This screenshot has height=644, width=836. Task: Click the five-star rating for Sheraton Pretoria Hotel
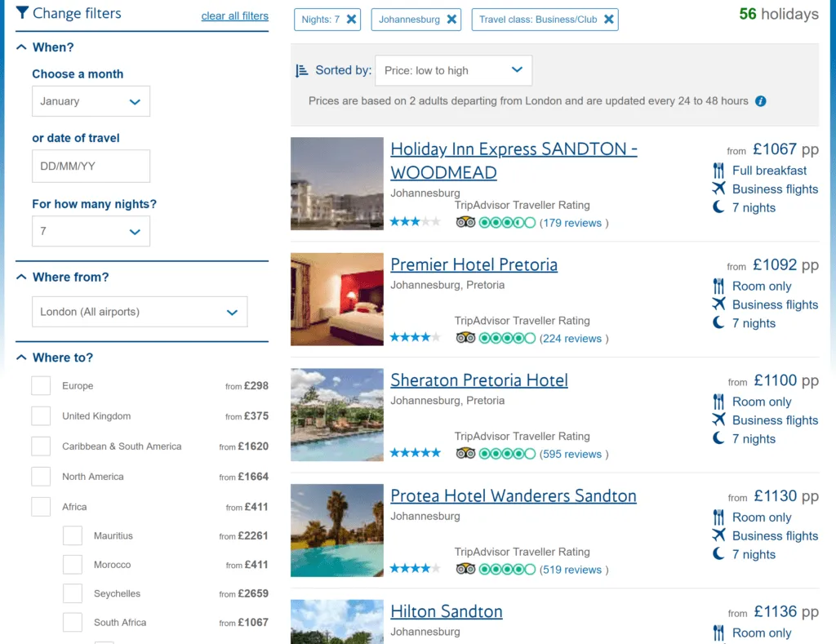[415, 453]
